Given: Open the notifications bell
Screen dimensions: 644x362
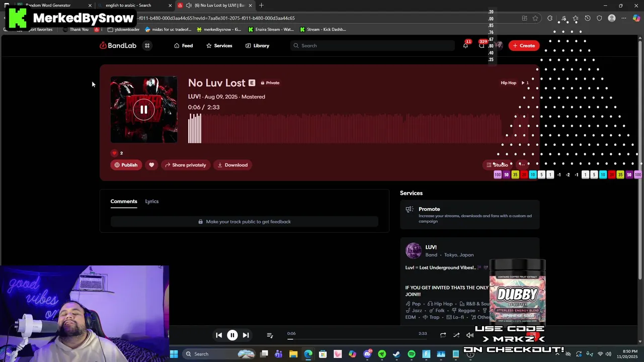Looking at the screenshot, I should point(465,46).
